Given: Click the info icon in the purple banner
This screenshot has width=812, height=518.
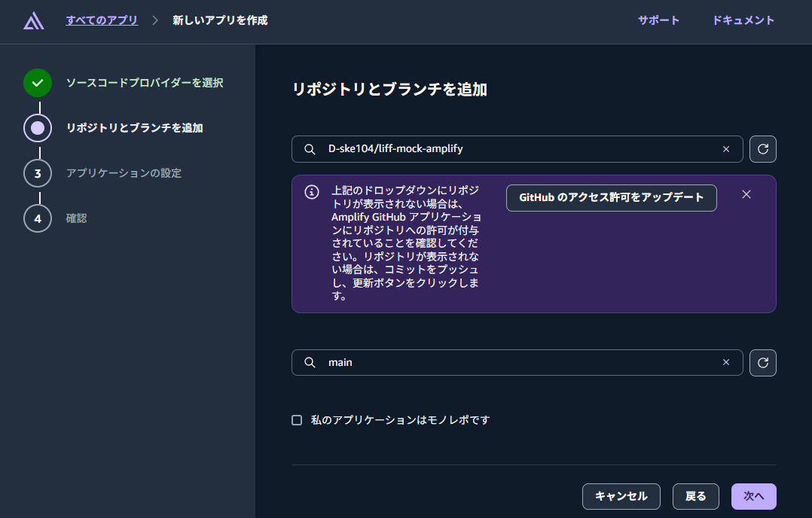Looking at the screenshot, I should pos(312,192).
